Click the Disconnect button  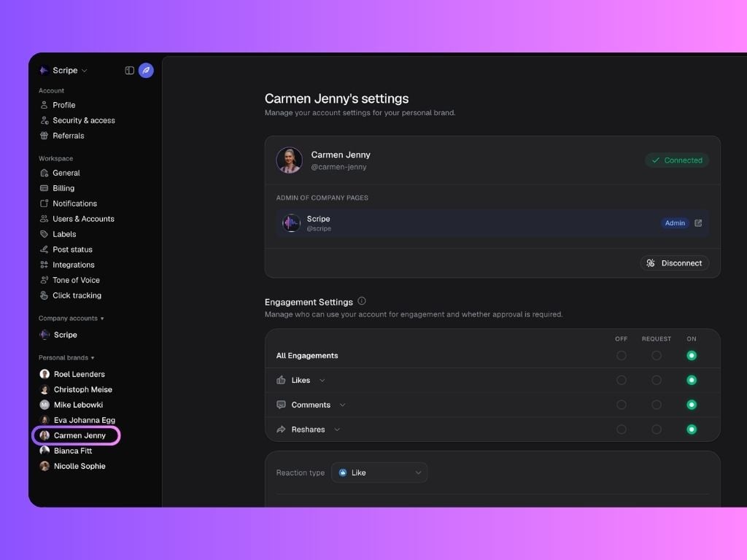pyautogui.click(x=675, y=262)
